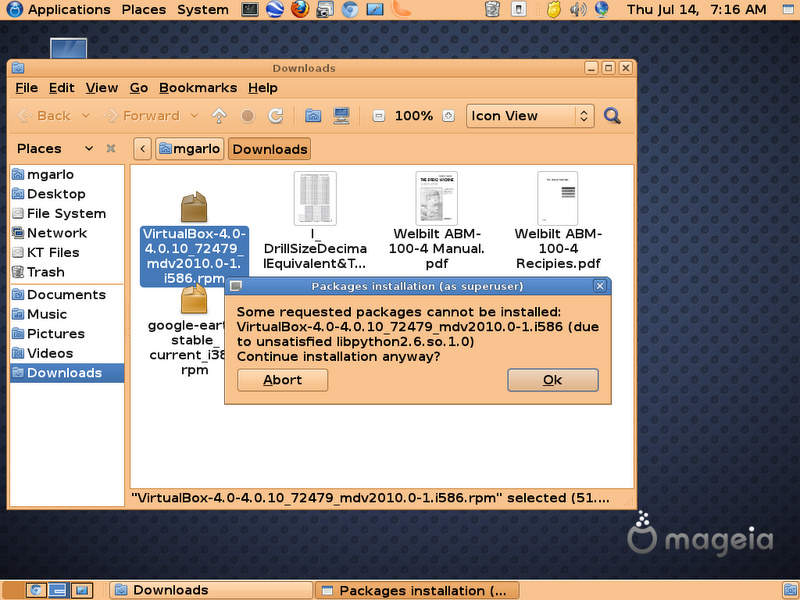Open Music in the sidebar
Image resolution: width=800 pixels, height=600 pixels.
[x=66, y=314]
